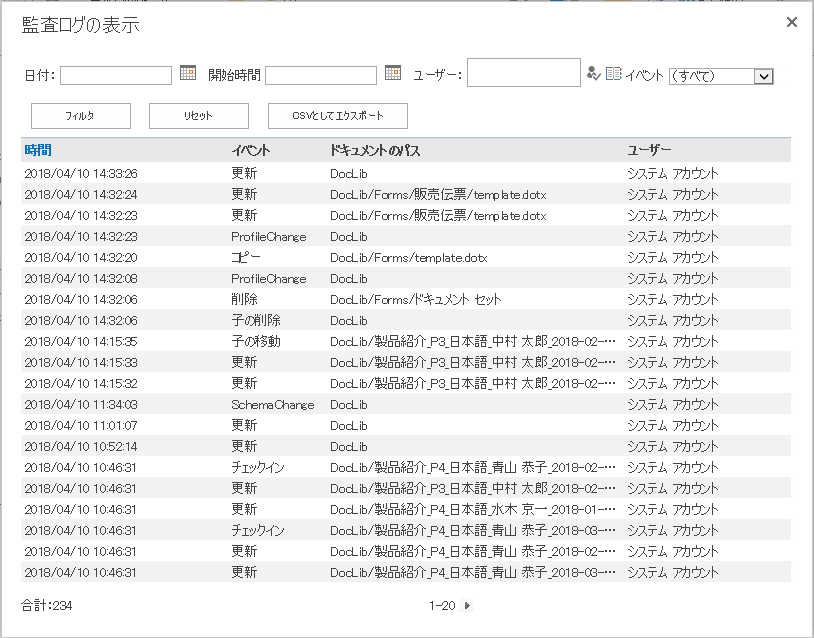Click the DocLib/Forms/template.dotx path
This screenshot has height=638, width=814.
409,257
